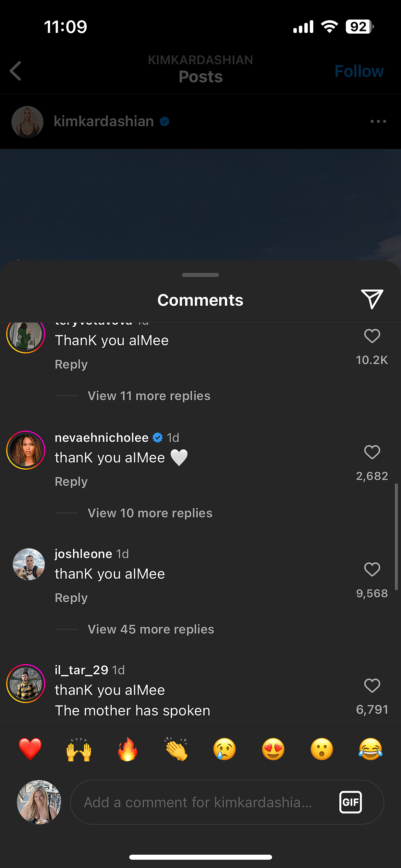React with the laughing emoji

pos(370,749)
